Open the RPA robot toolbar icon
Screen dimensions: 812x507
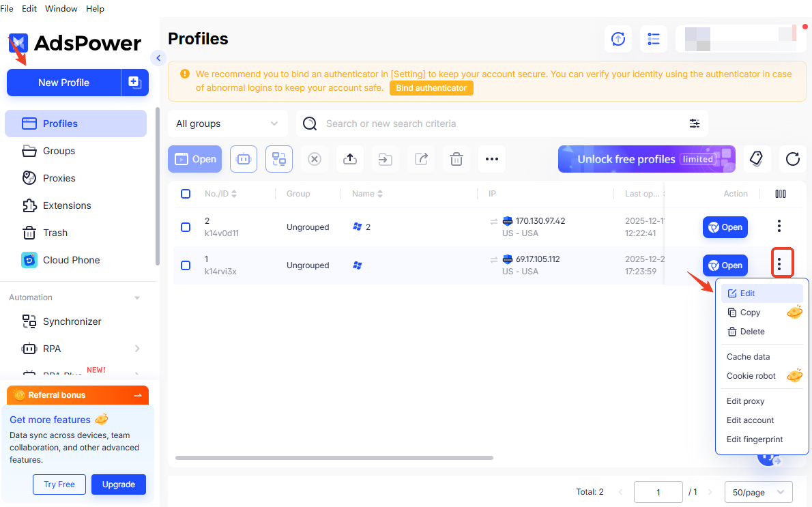click(244, 159)
